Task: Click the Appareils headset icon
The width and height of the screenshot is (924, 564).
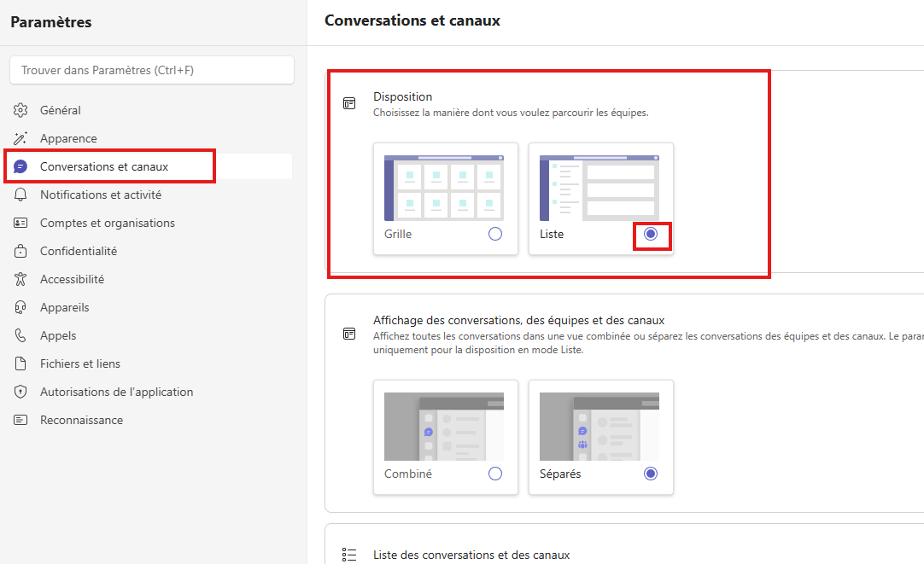Action: [21, 307]
